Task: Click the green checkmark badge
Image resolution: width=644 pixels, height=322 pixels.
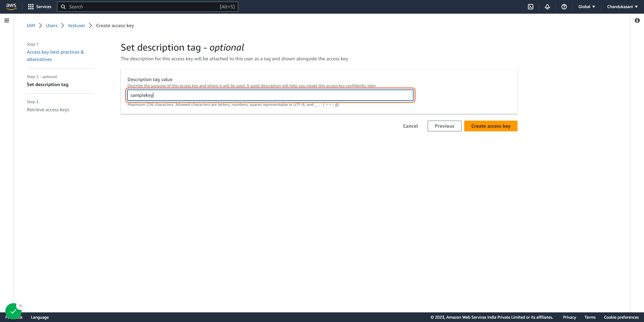Action: [x=13, y=311]
